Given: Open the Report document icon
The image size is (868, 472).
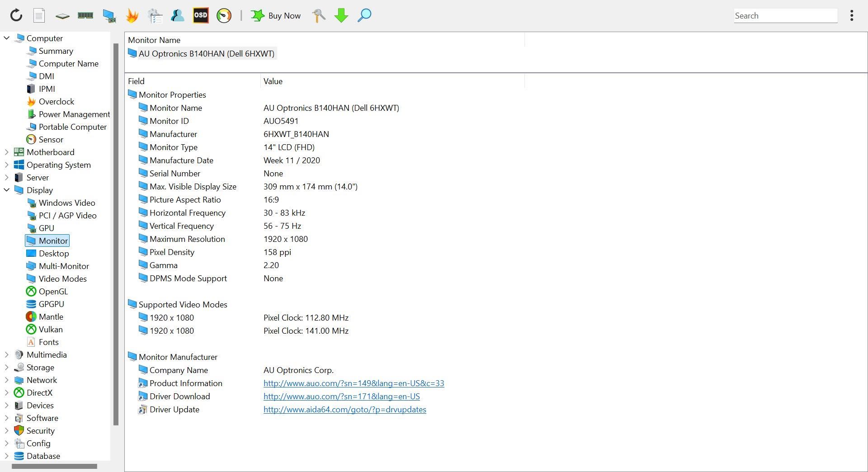Looking at the screenshot, I should (39, 15).
